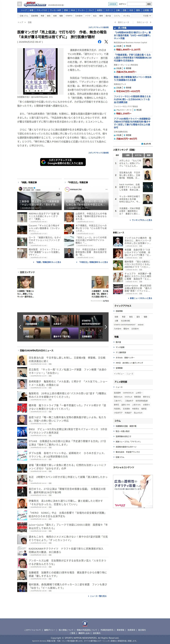Viewport: 170px width, 644px height.
Task: Share the article on X
Action: tap(106, 42)
